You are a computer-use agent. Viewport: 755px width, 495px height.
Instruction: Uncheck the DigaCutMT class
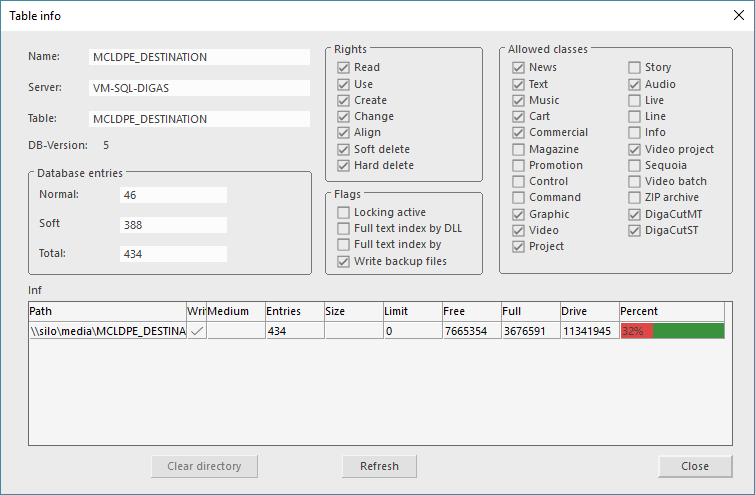coord(634,214)
